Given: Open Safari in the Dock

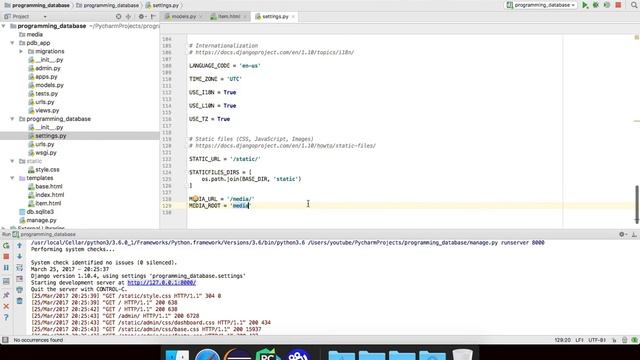Looking at the screenshot, I should tap(207, 354).
